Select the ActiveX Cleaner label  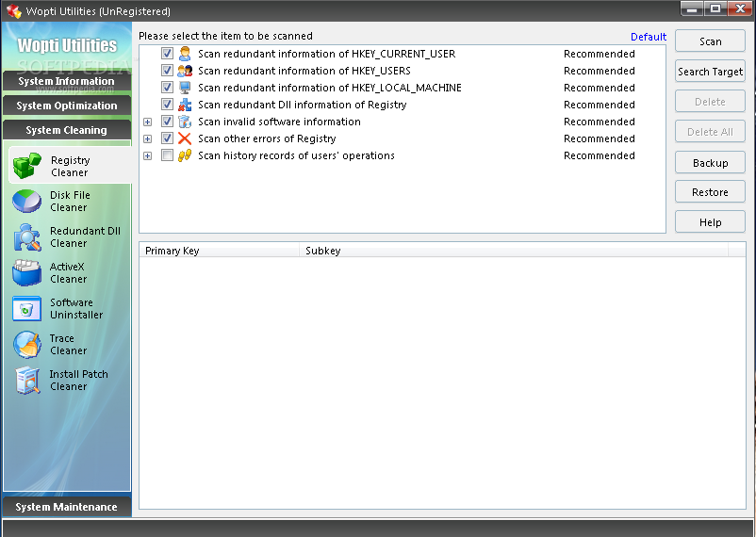pyautogui.click(x=69, y=273)
